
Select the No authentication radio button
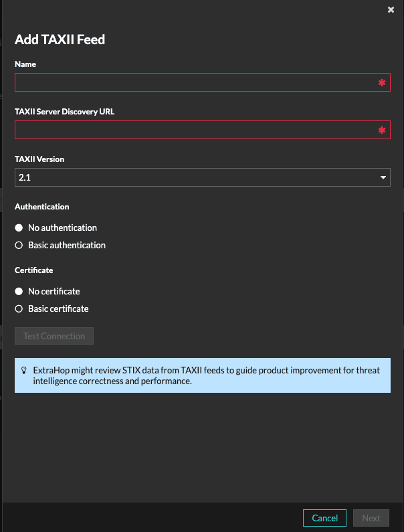[19, 228]
